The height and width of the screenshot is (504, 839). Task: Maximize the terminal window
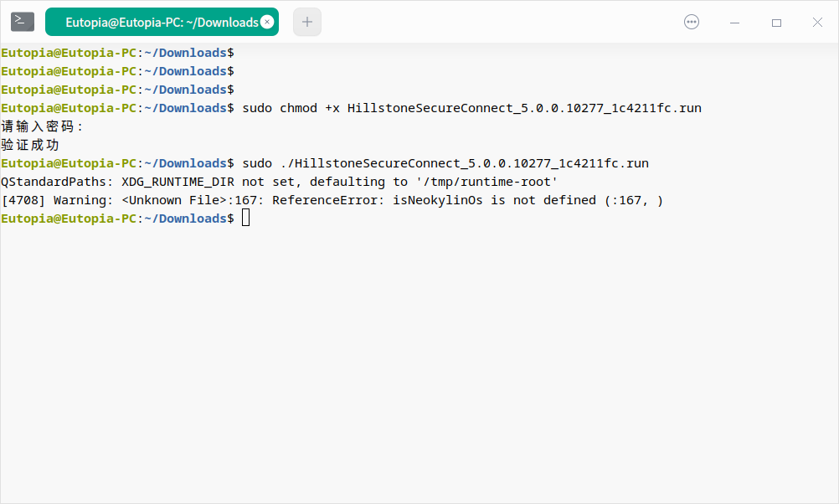(776, 23)
